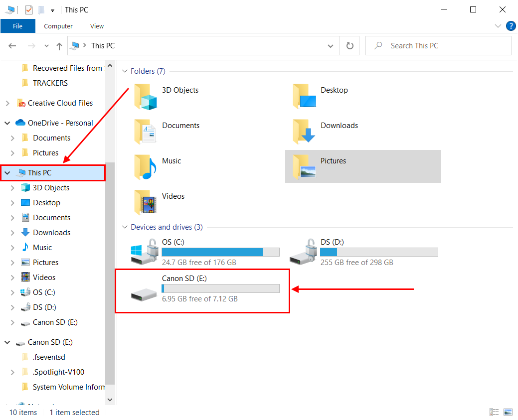Refresh This PC using the refresh icon
The image size is (518, 420).
click(x=349, y=45)
